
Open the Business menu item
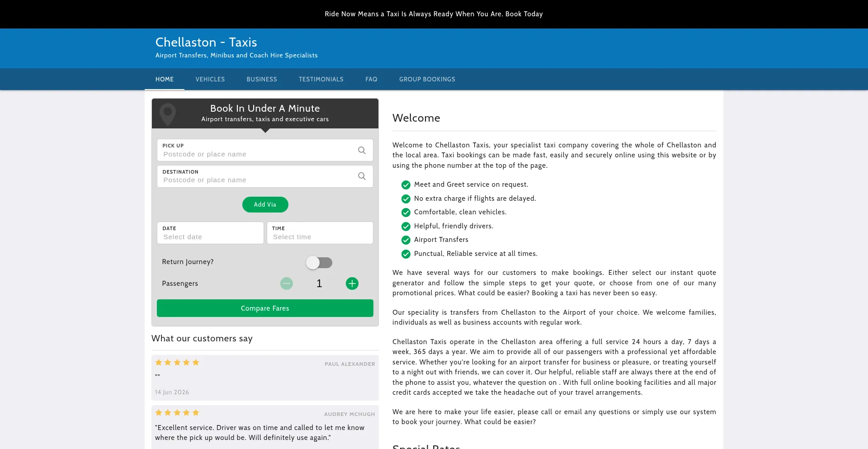click(x=262, y=79)
